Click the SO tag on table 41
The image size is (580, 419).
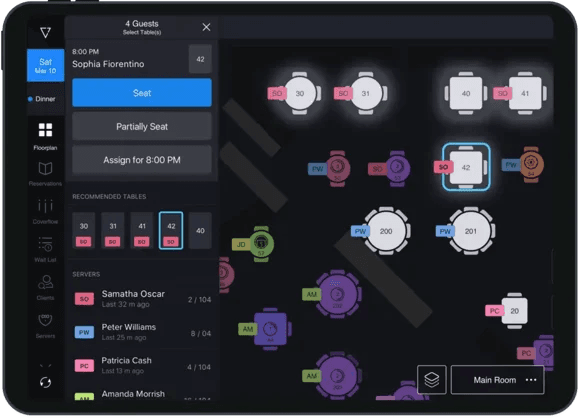click(x=502, y=94)
